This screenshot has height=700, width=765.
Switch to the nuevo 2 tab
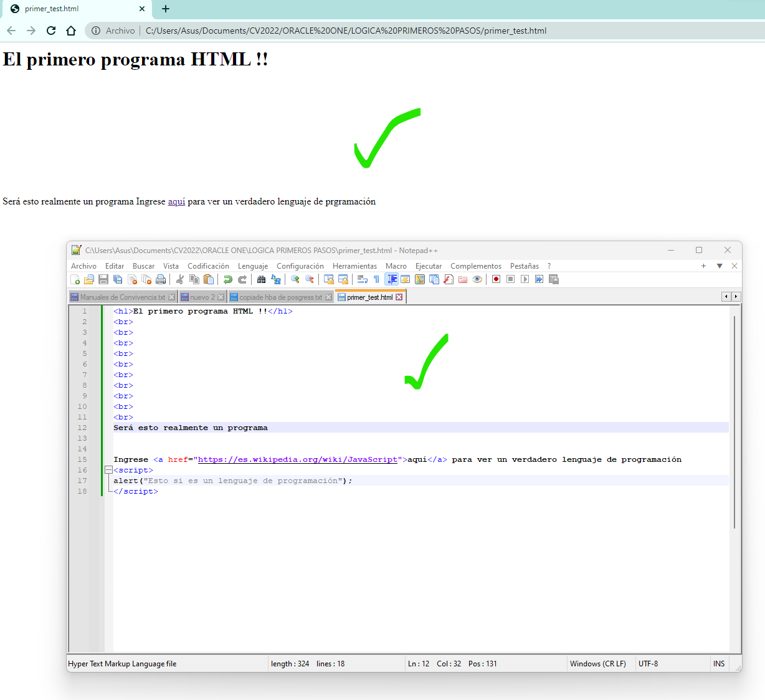tap(202, 297)
